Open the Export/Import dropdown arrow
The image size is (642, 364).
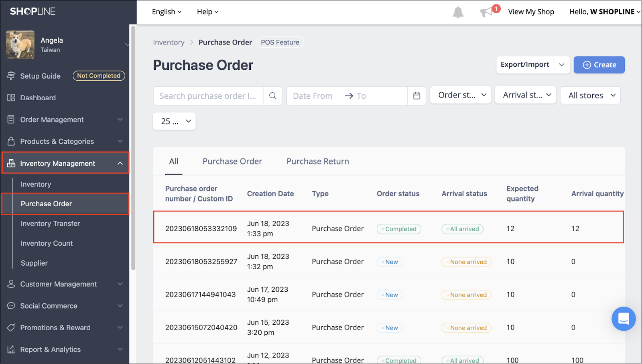point(562,65)
